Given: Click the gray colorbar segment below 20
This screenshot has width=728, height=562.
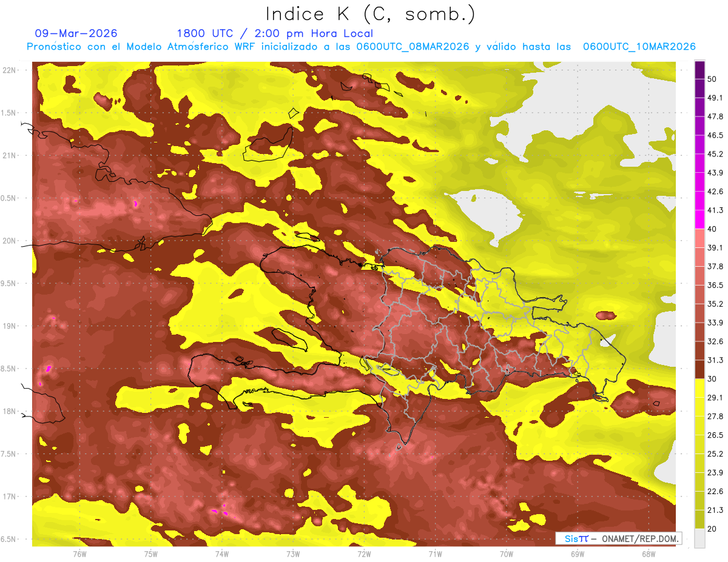Looking at the screenshot, I should [699, 538].
